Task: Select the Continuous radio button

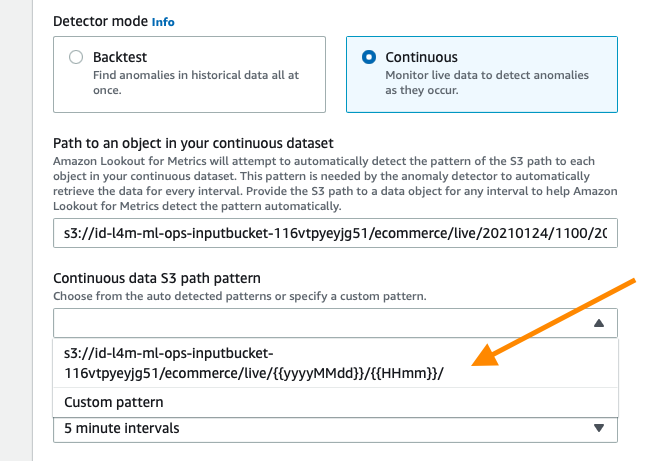Action: (x=369, y=57)
